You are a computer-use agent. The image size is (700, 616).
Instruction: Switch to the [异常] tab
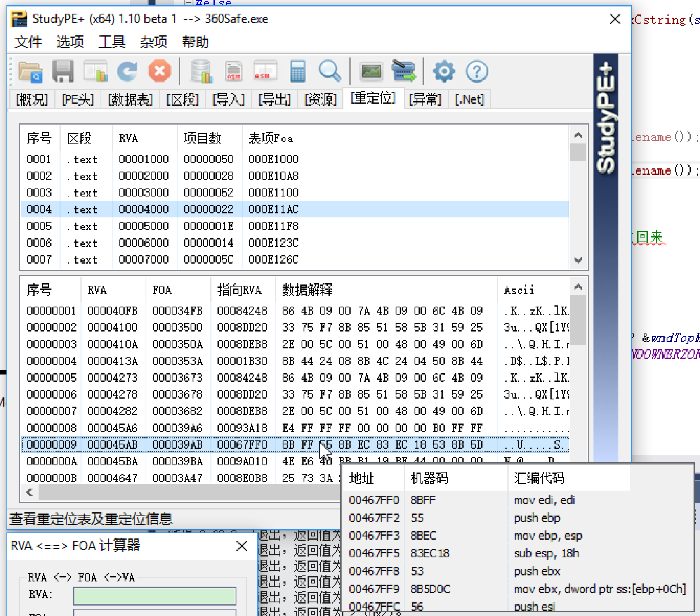click(425, 99)
